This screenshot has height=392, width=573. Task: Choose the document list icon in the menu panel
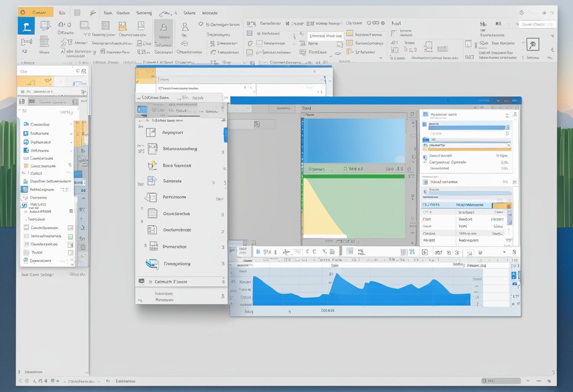(151, 213)
